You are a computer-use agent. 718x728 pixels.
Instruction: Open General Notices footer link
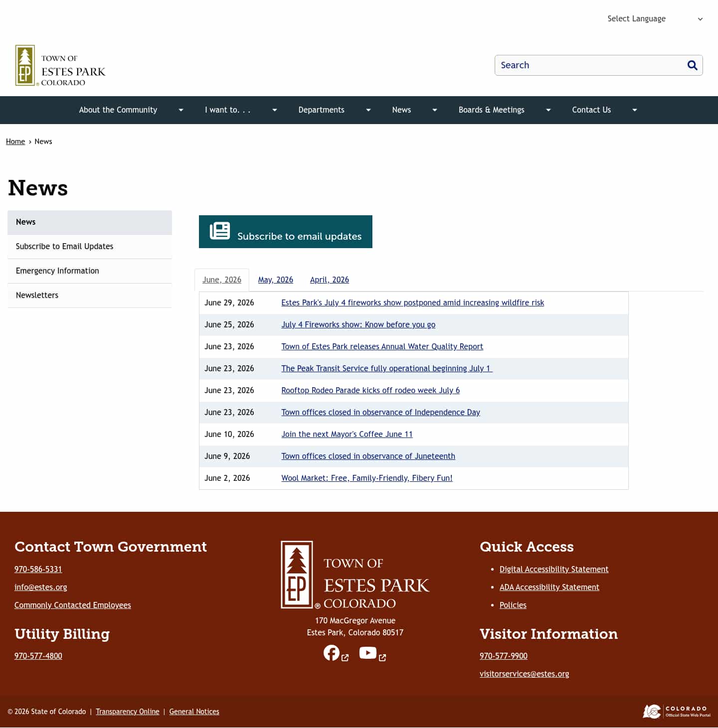(x=194, y=712)
